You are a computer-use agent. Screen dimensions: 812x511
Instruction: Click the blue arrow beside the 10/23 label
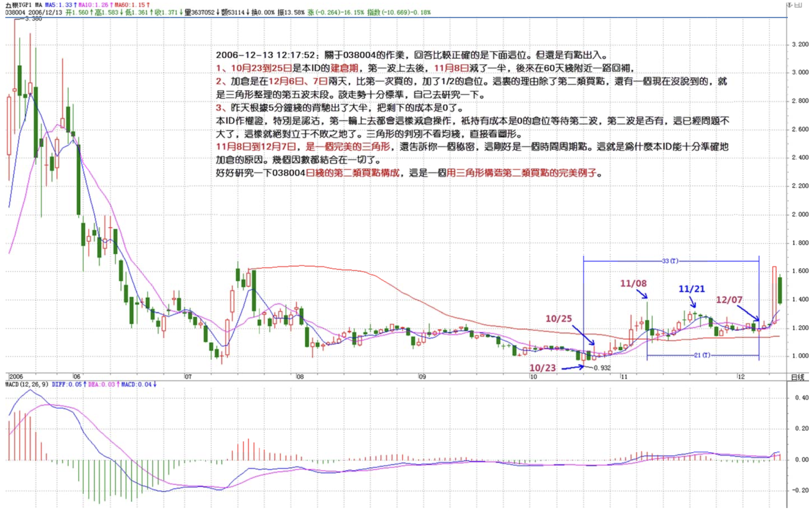(572, 368)
